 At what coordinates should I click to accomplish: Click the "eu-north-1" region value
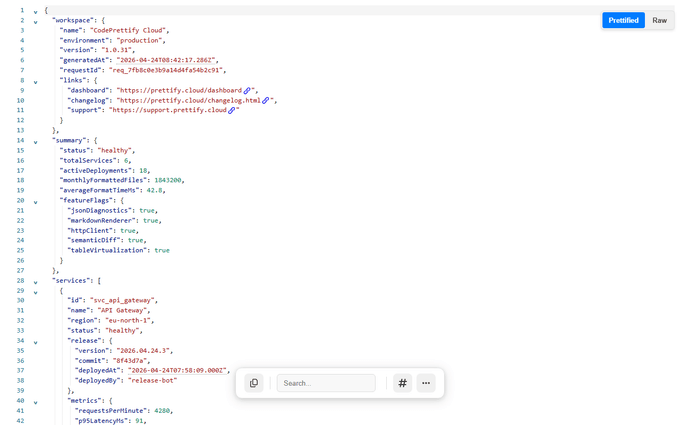pyautogui.click(x=128, y=320)
